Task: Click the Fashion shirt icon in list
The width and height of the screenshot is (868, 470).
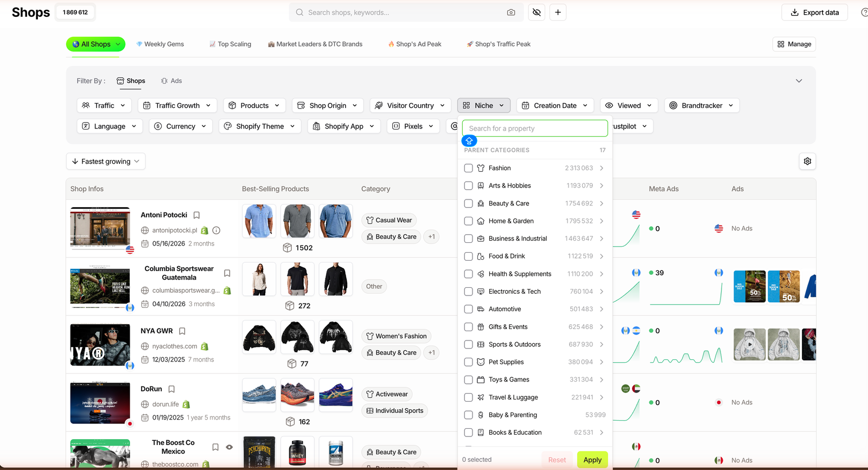Action: [x=481, y=168]
